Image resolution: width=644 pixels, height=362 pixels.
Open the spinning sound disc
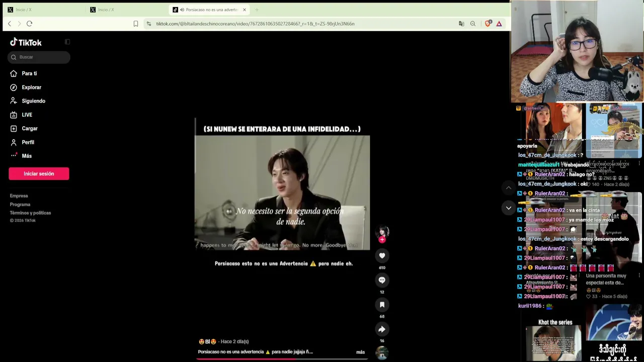pos(382,353)
